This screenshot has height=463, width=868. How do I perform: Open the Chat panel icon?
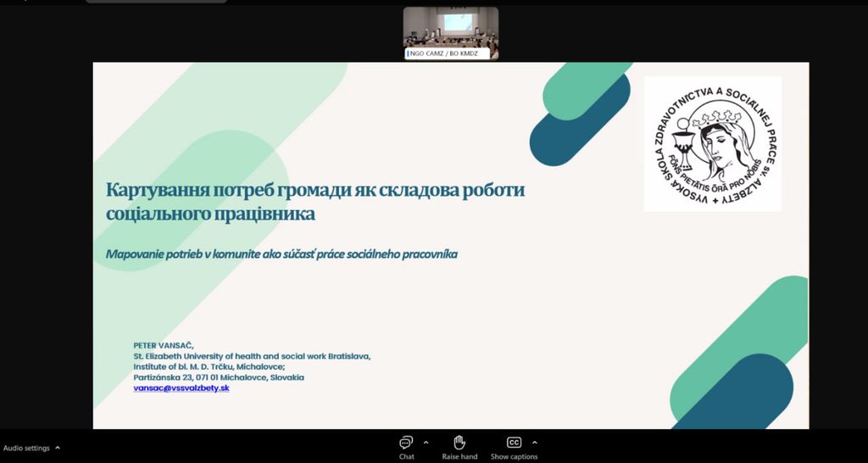coord(406,443)
